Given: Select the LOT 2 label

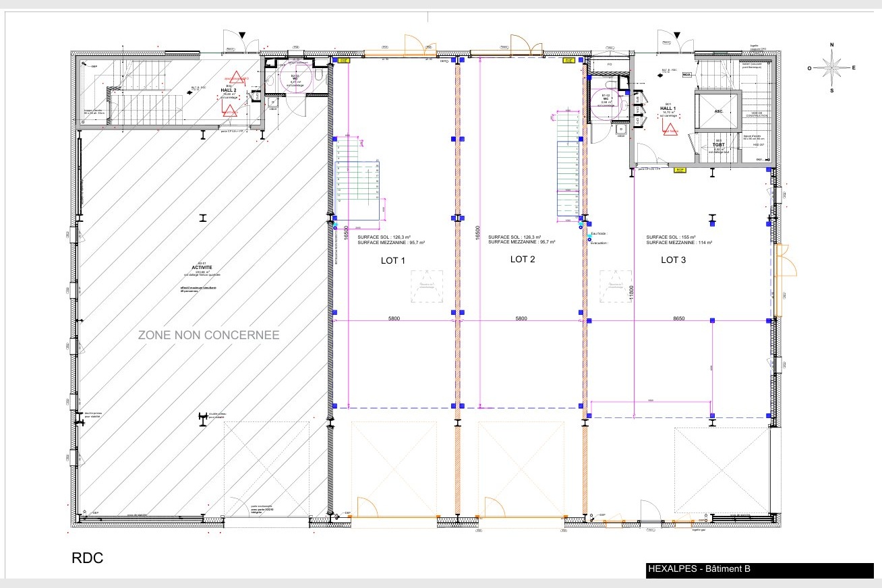Looking at the screenshot, I should (x=522, y=260).
